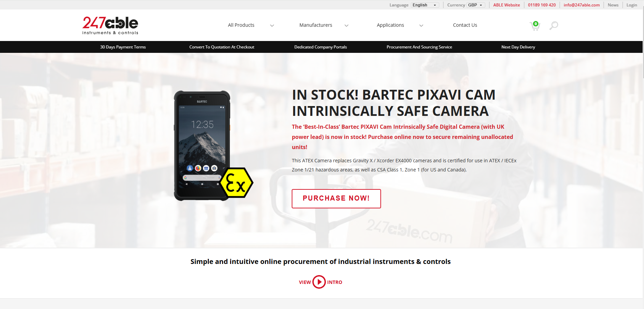Expand the All Products chevron

coord(272,25)
